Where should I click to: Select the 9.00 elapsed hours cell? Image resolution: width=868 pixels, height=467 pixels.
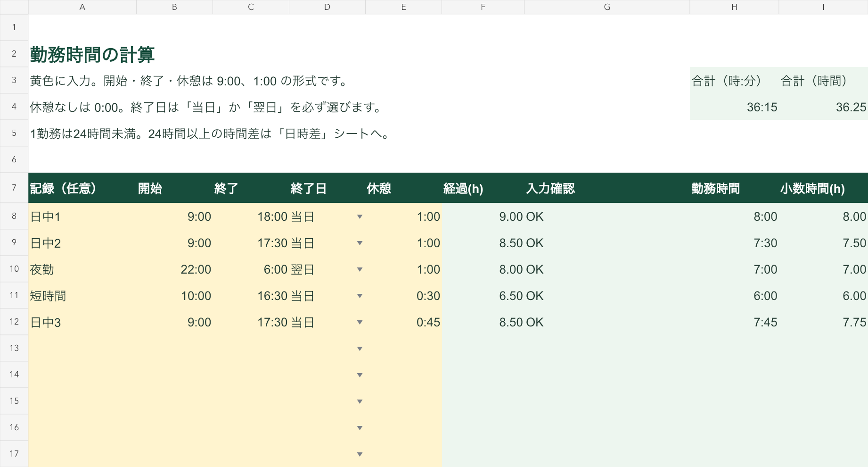(x=483, y=217)
